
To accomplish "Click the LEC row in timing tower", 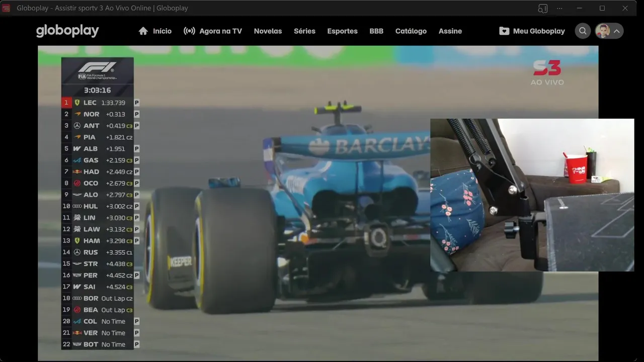I will pyautogui.click(x=100, y=103).
